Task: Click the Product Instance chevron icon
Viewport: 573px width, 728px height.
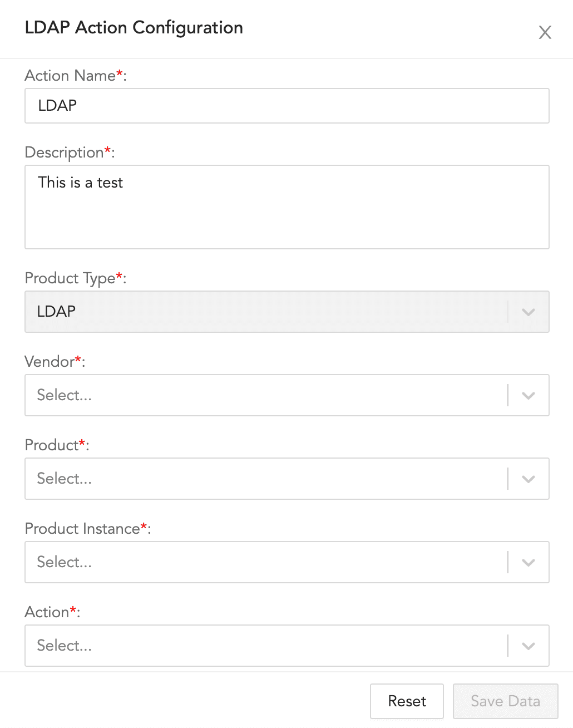Action: click(x=528, y=562)
